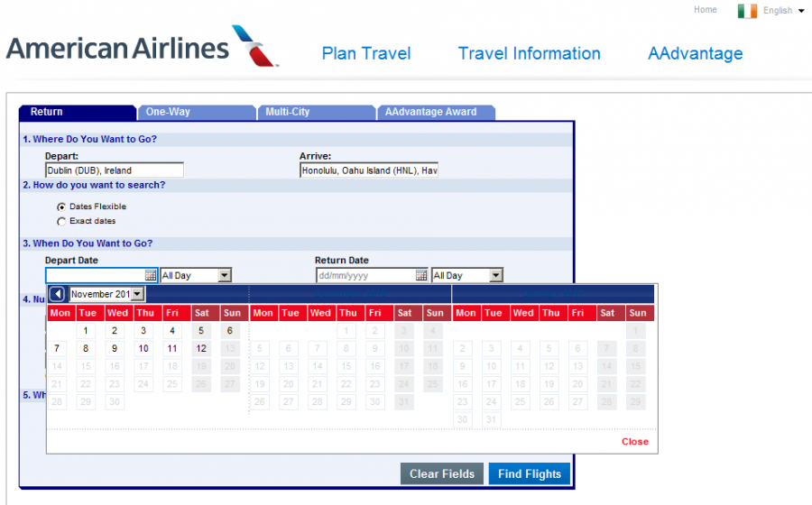Click the Arrive airport input field
The height and width of the screenshot is (505, 812).
click(x=369, y=170)
